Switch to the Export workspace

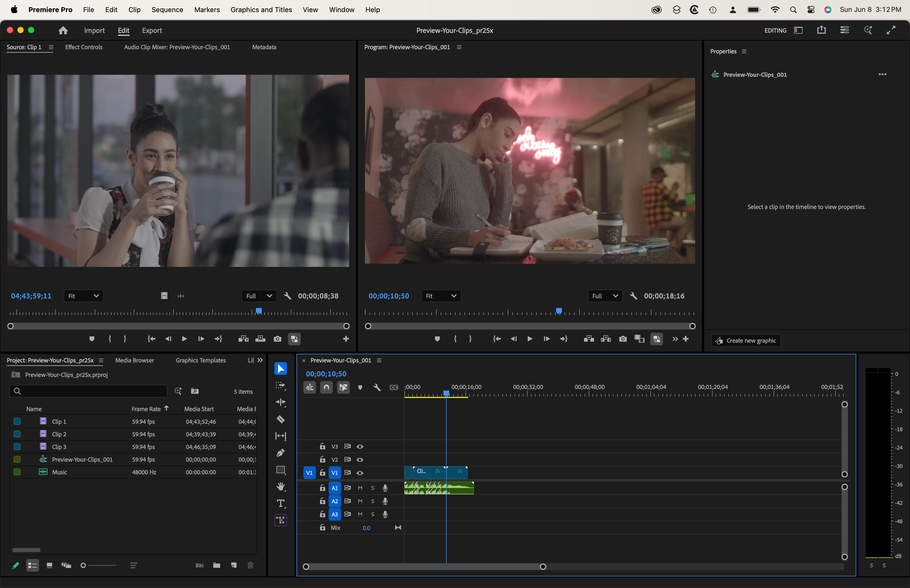pyautogui.click(x=152, y=31)
